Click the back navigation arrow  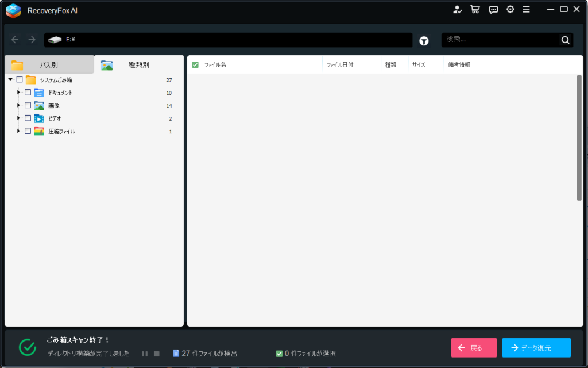[15, 40]
